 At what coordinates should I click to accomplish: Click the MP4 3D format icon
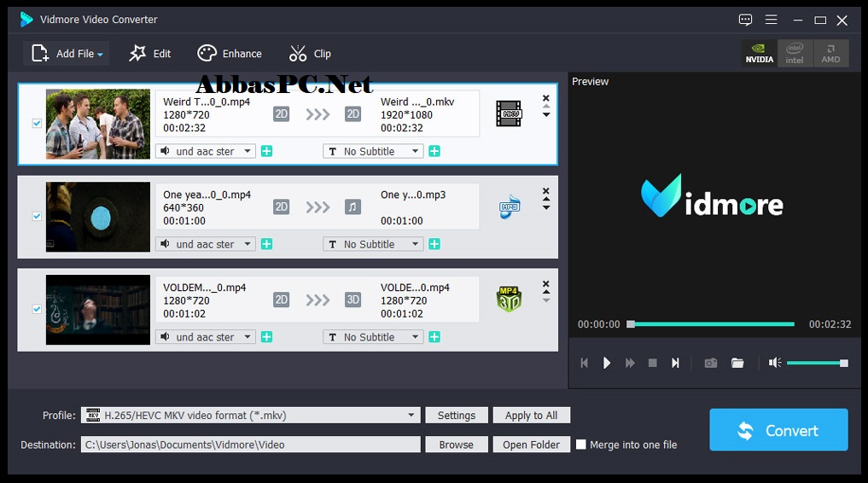coord(509,300)
